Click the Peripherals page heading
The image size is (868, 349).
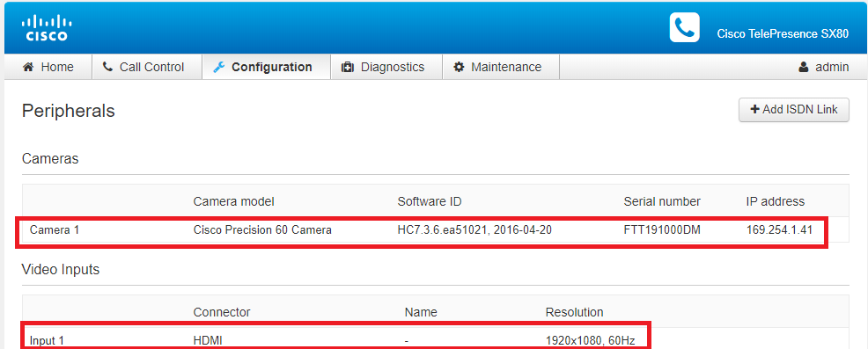pyautogui.click(x=68, y=111)
